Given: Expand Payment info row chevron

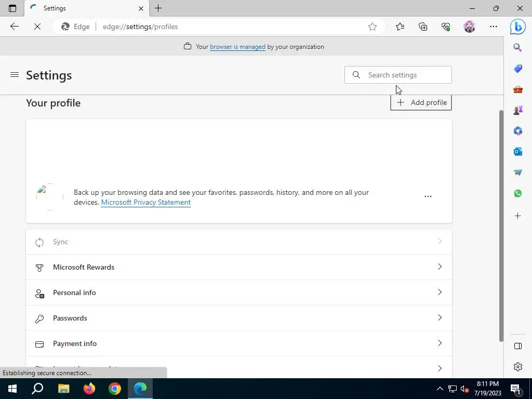Looking at the screenshot, I should [440, 343].
